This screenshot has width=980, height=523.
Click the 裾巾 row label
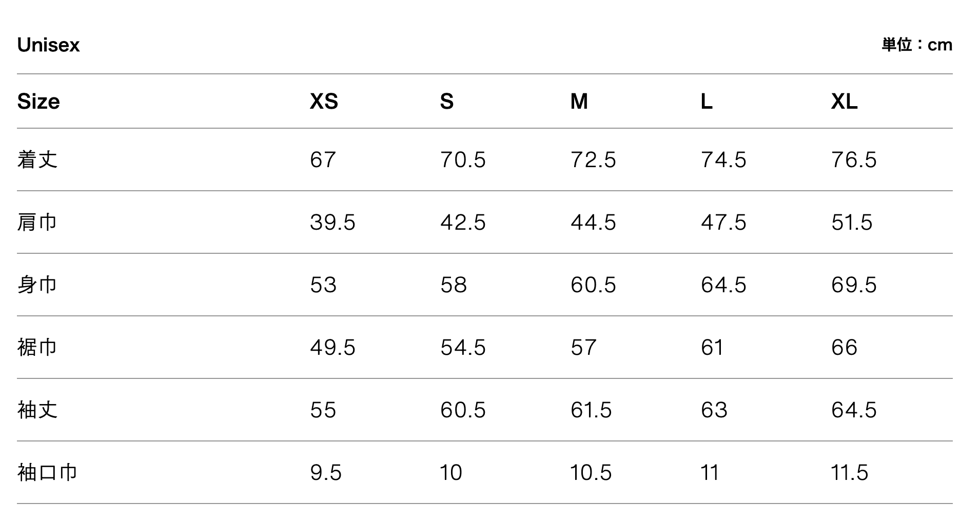pyautogui.click(x=37, y=347)
